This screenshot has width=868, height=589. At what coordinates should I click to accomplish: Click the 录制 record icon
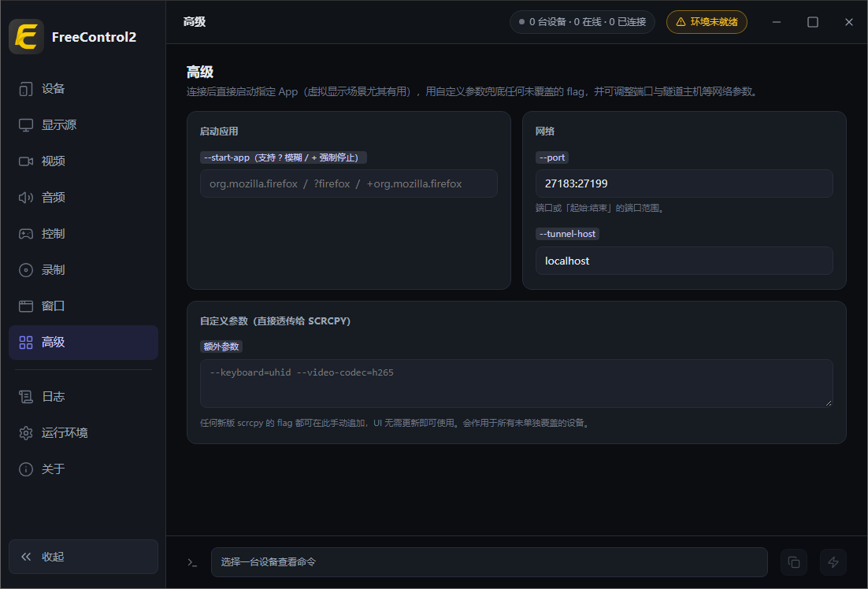click(x=25, y=270)
